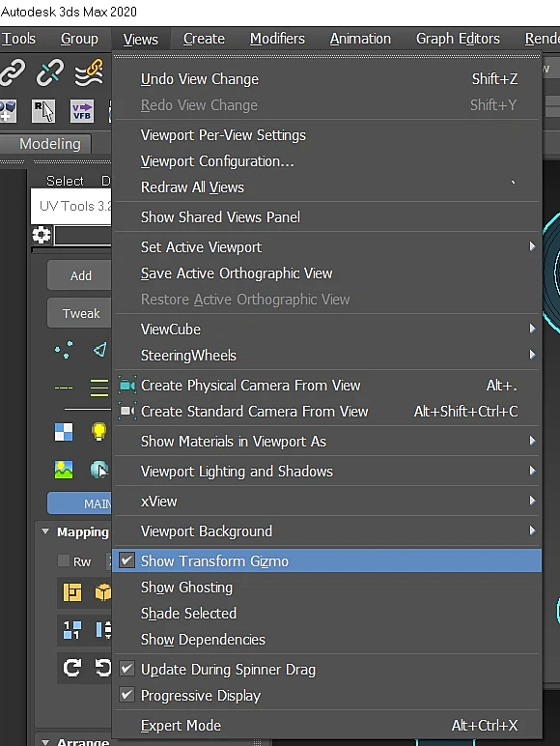Click the Bind to Space Warp icon
The width and height of the screenshot is (560, 746).
coord(90,72)
